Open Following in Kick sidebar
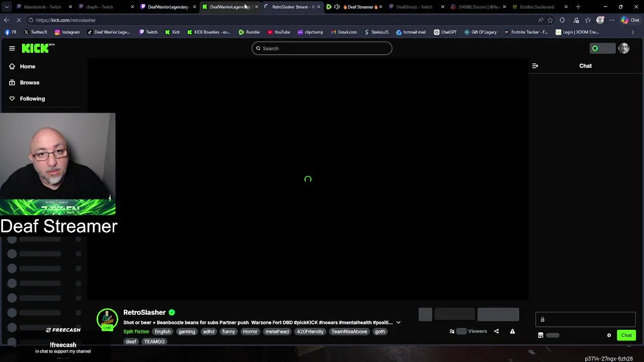644x362 pixels. coord(32,99)
